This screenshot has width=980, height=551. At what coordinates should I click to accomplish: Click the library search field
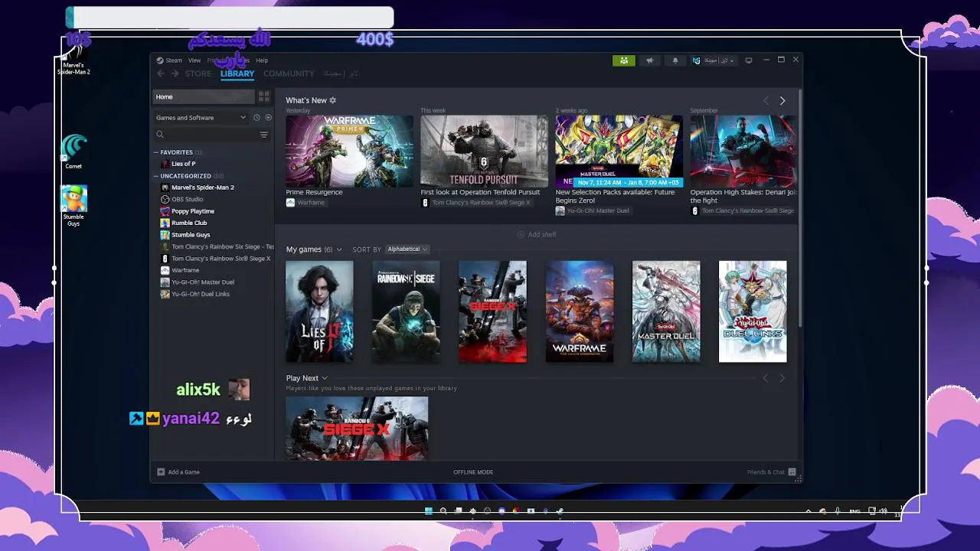207,135
